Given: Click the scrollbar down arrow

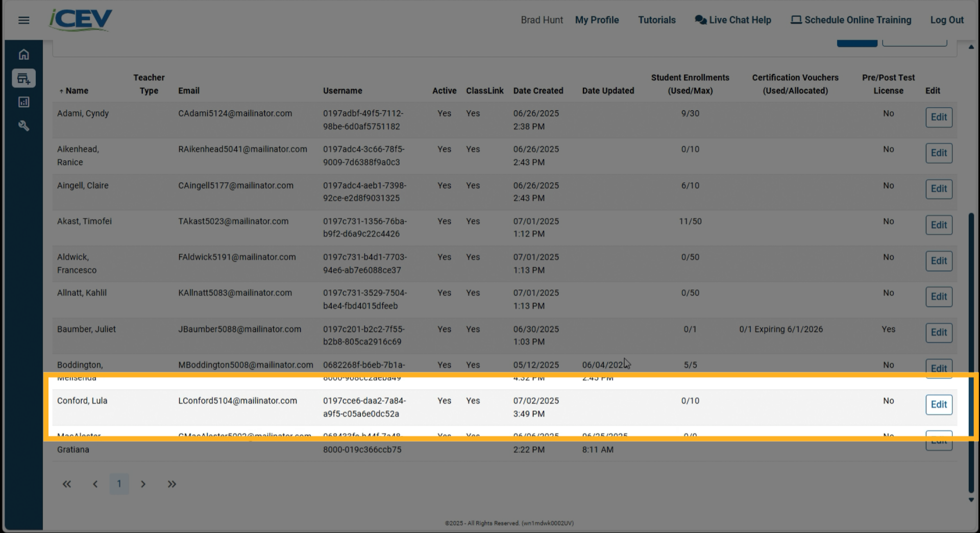Looking at the screenshot, I should click(970, 500).
